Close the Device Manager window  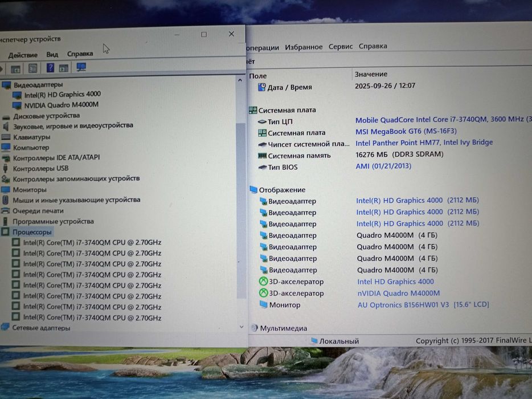(231, 34)
